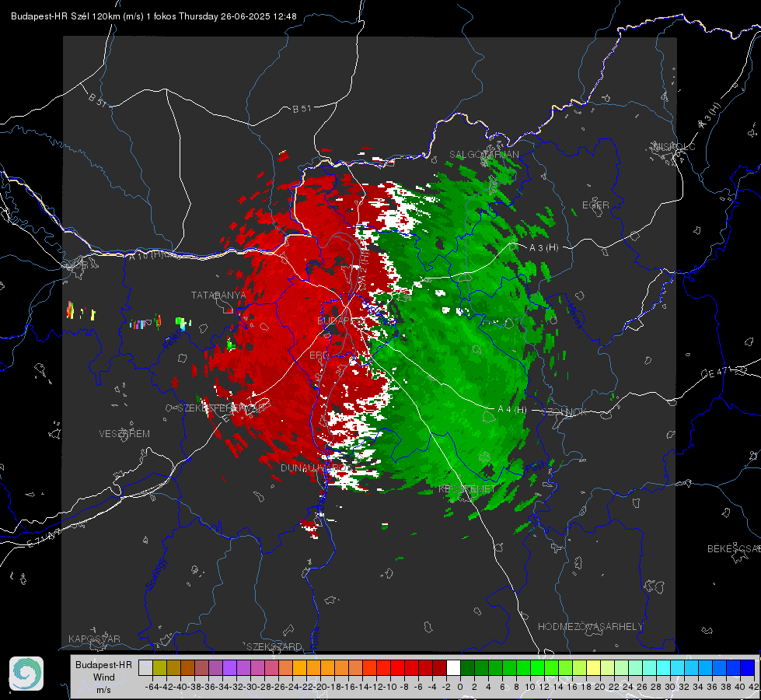This screenshot has height=700, width=761.
Task: Click the SZÉKESFEHÉRVÁR city label
Action: [221, 408]
